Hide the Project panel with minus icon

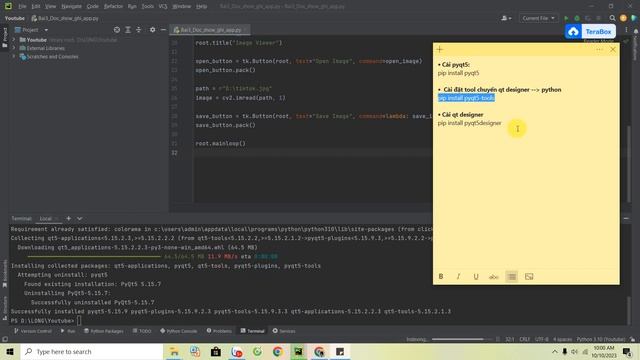(x=163, y=30)
